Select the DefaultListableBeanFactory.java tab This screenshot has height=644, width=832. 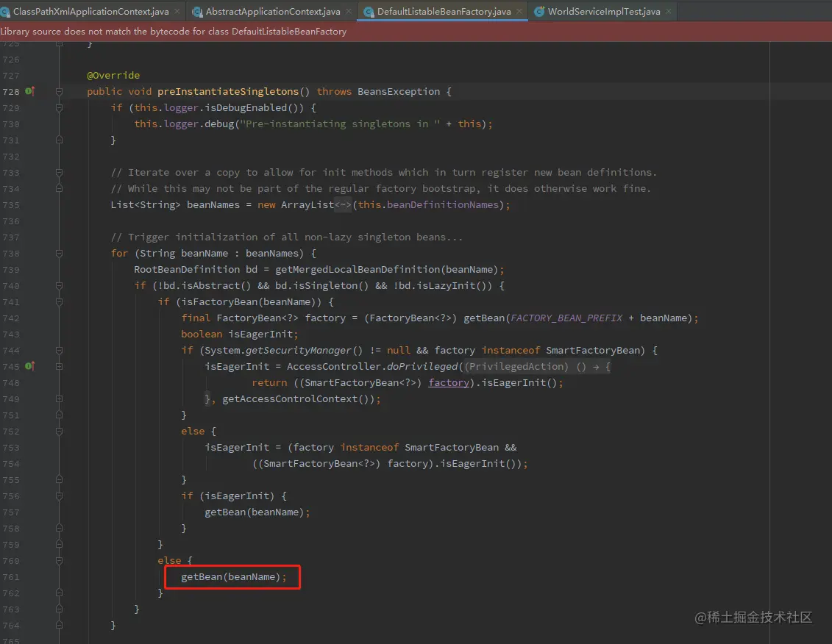pyautogui.click(x=444, y=11)
